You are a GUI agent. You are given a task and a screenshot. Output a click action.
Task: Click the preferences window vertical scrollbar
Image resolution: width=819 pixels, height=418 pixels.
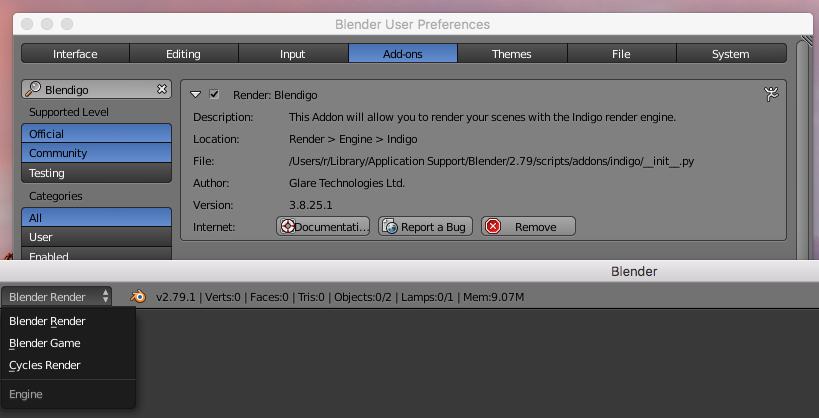click(x=806, y=150)
